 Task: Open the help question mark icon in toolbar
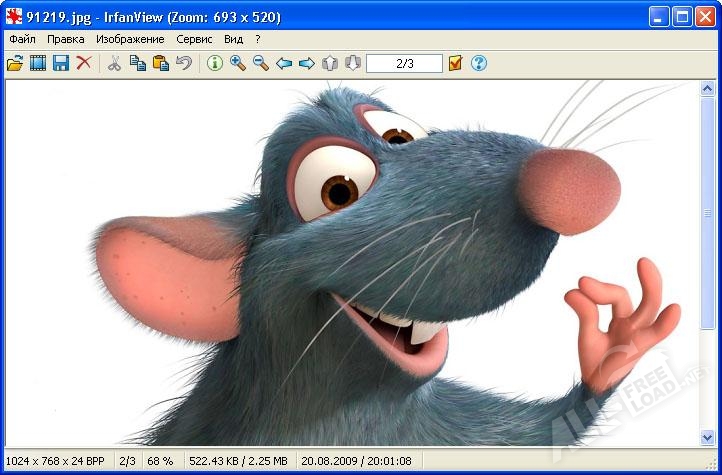click(479, 63)
